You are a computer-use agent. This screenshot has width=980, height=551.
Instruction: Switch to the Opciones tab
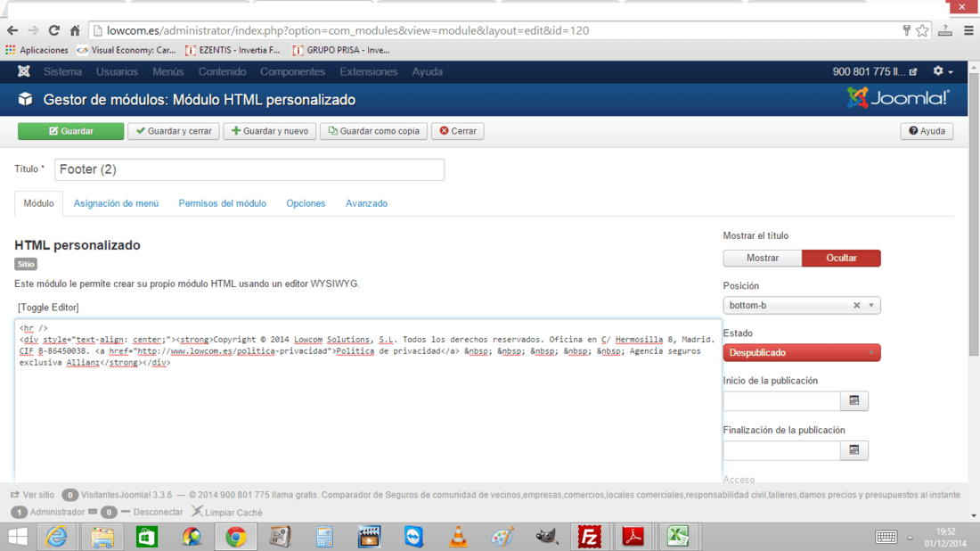(306, 203)
